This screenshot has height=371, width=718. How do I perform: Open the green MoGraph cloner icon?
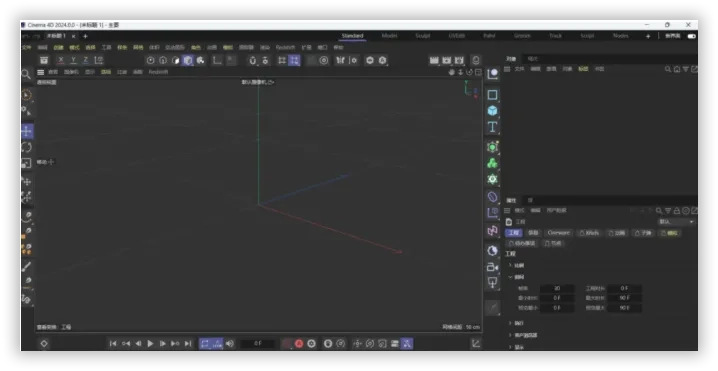492,163
